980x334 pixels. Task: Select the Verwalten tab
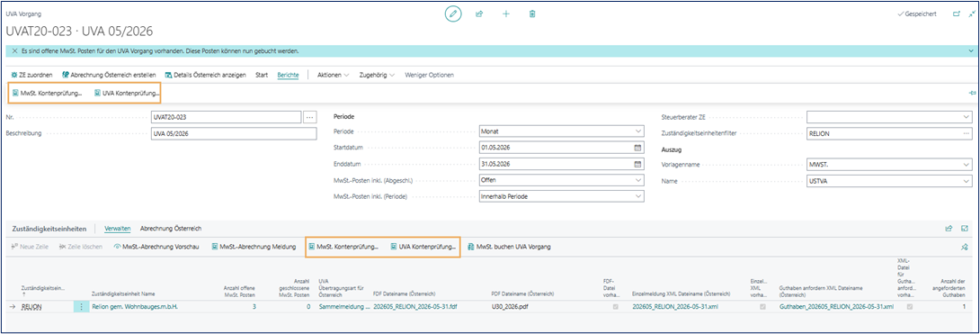point(118,229)
